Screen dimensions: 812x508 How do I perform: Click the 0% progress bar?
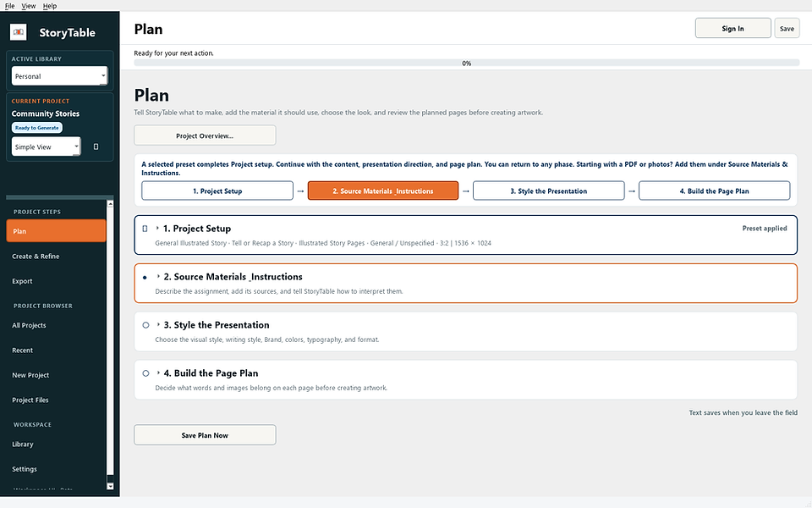click(467, 63)
